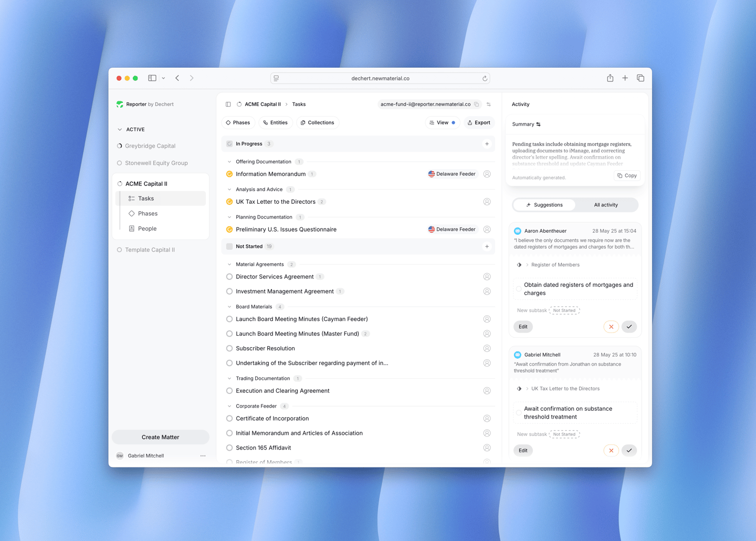Switch to the All activity tab
The height and width of the screenshot is (541, 756).
pos(605,205)
